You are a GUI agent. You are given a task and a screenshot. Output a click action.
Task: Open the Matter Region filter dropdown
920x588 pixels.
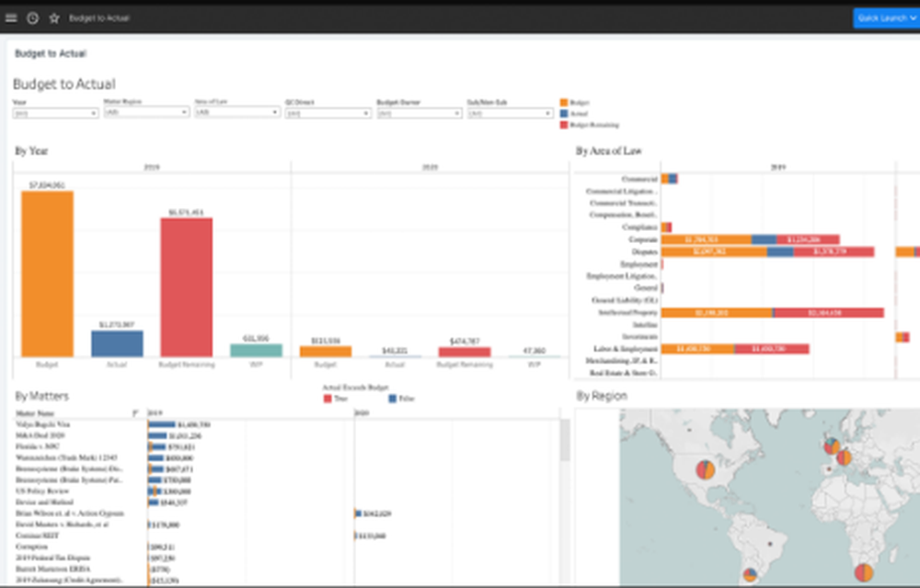coord(146,112)
